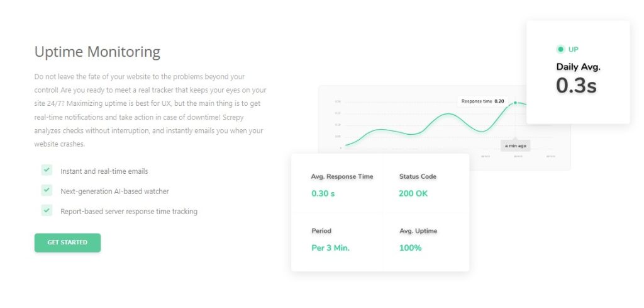Click the 200 OK status value
644x308 pixels.
413,193
